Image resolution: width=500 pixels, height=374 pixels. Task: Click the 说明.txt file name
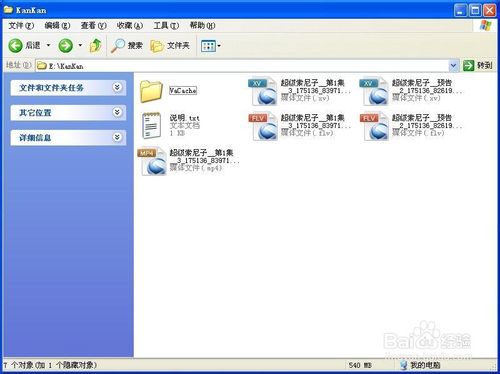click(184, 118)
